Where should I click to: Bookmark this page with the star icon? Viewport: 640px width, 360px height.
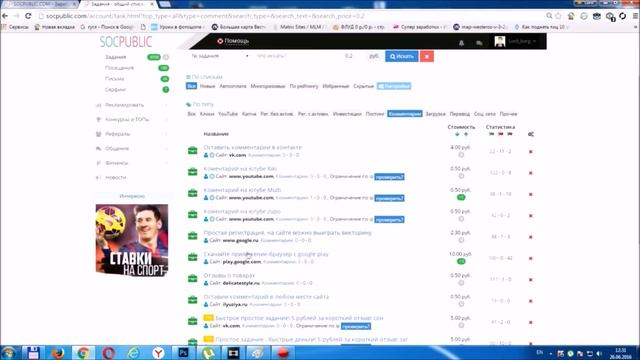558,16
